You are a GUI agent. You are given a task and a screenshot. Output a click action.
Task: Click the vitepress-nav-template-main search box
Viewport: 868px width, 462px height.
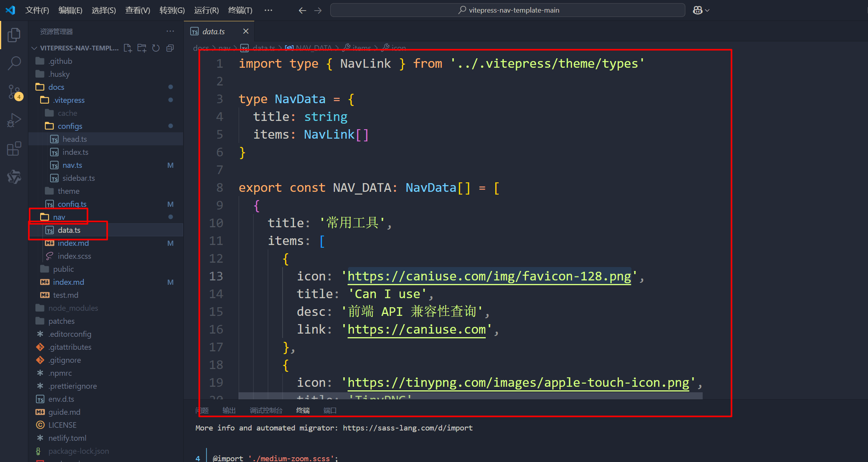(x=508, y=10)
